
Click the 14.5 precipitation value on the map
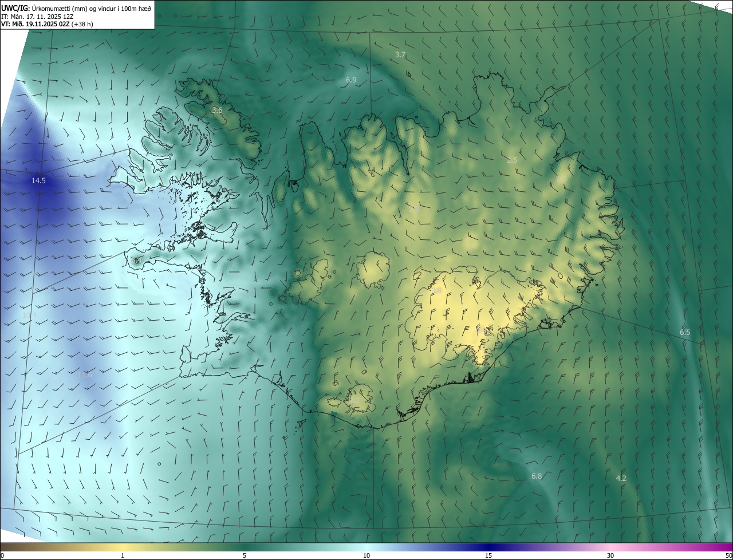click(38, 180)
